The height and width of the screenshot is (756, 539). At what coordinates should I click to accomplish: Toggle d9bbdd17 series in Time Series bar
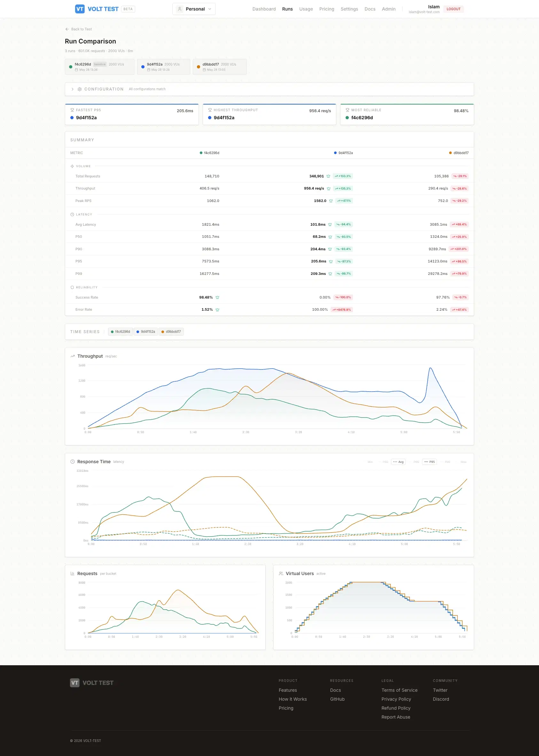point(171,332)
